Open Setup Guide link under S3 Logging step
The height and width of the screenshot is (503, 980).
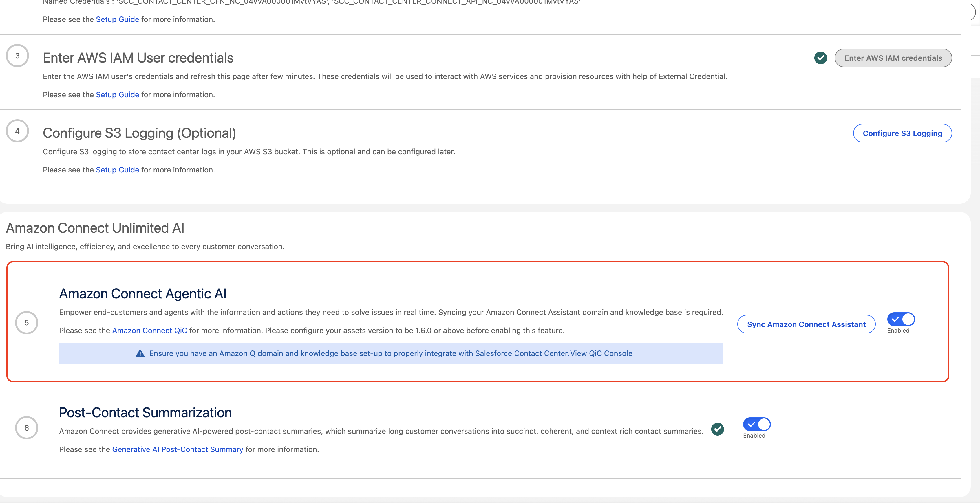pyautogui.click(x=117, y=170)
